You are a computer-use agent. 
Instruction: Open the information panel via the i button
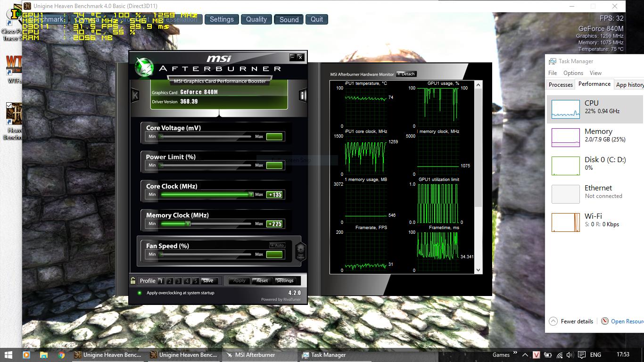[x=303, y=96]
